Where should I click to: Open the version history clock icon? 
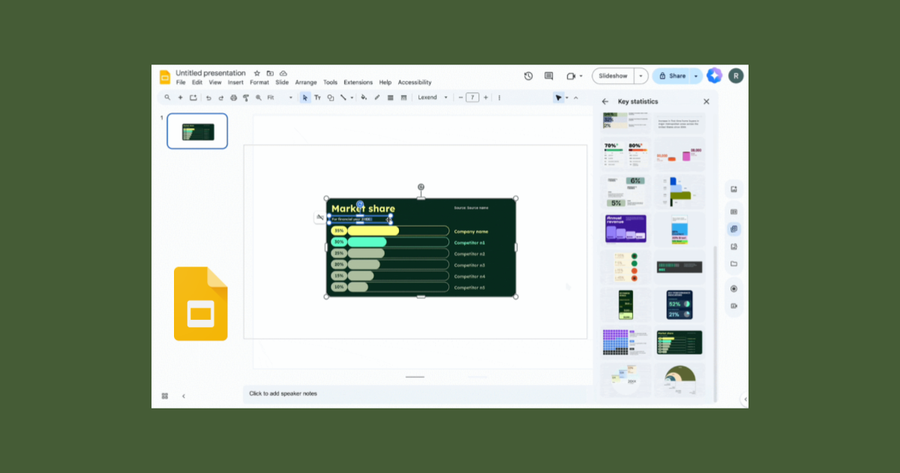(529, 76)
